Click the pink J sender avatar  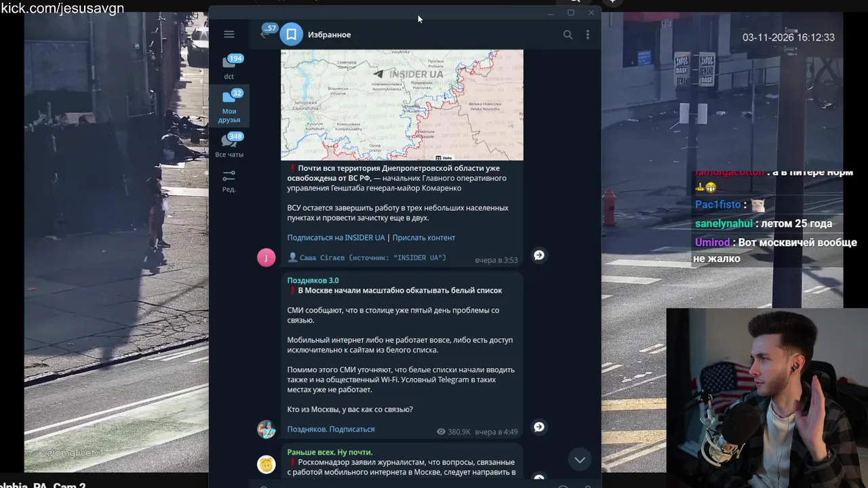click(267, 258)
